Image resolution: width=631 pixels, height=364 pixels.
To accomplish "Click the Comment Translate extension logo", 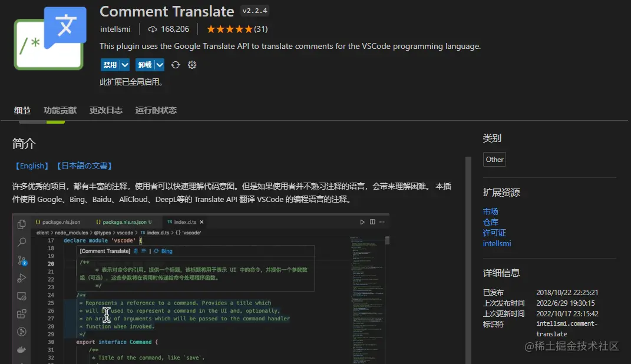I will [50, 38].
